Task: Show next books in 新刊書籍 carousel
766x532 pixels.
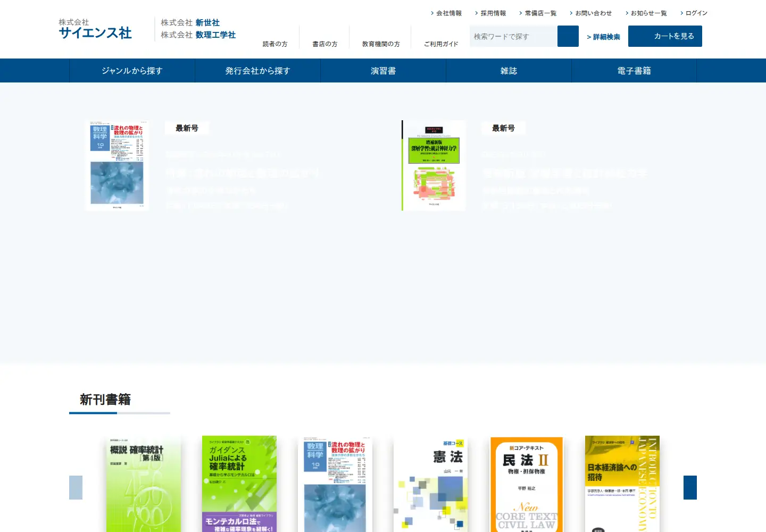Action: [x=690, y=487]
